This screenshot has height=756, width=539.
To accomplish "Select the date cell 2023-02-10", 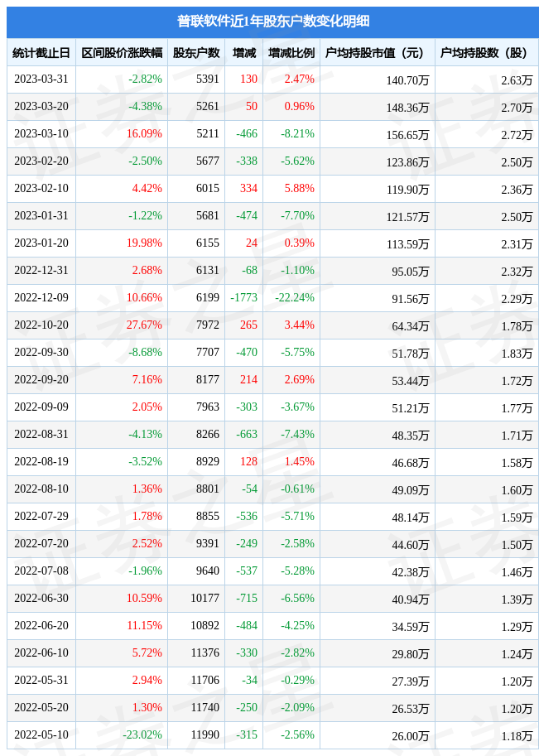I will pyautogui.click(x=41, y=189).
